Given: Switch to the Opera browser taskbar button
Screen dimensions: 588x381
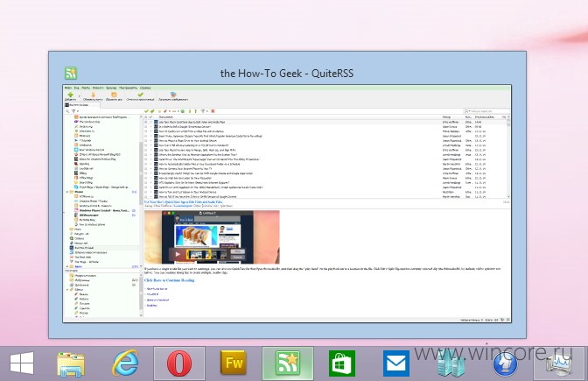Looking at the screenshot, I should pyautogui.click(x=179, y=363).
